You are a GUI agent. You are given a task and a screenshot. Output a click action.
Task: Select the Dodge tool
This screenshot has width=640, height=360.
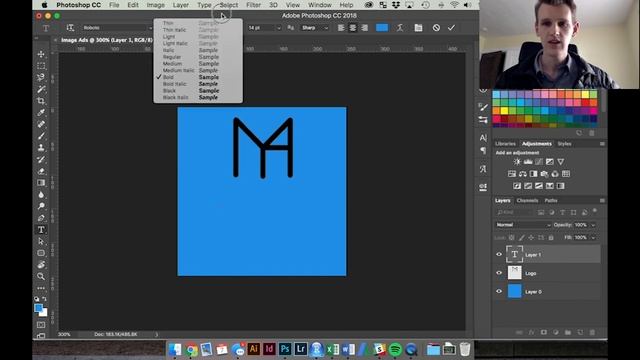pos(41,206)
